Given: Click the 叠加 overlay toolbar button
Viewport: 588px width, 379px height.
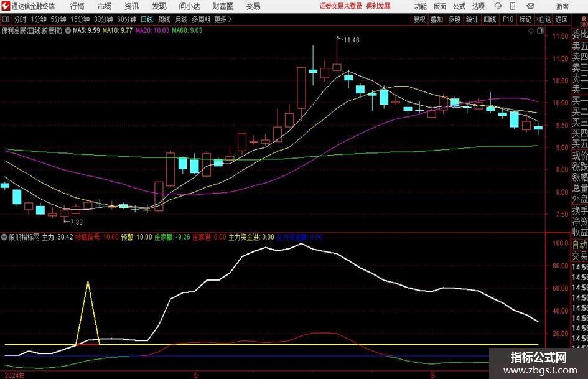Looking at the screenshot, I should pyautogui.click(x=437, y=19).
